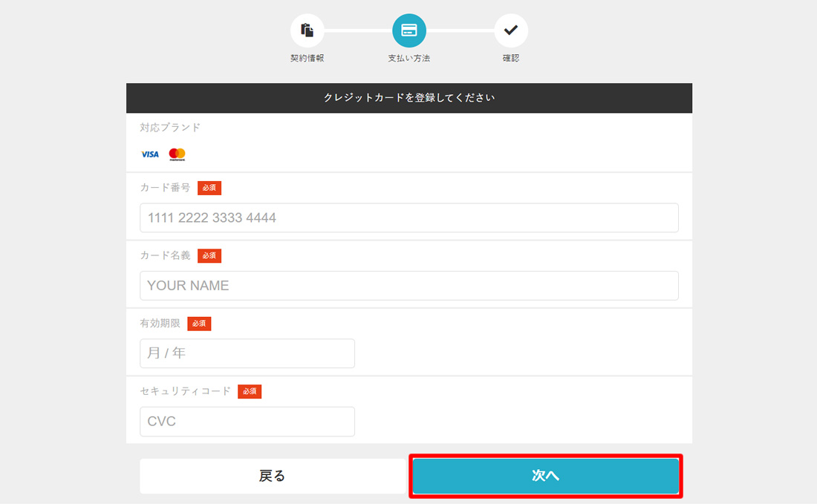Click the カード番号 label text
The image size is (817, 504).
coord(165,188)
